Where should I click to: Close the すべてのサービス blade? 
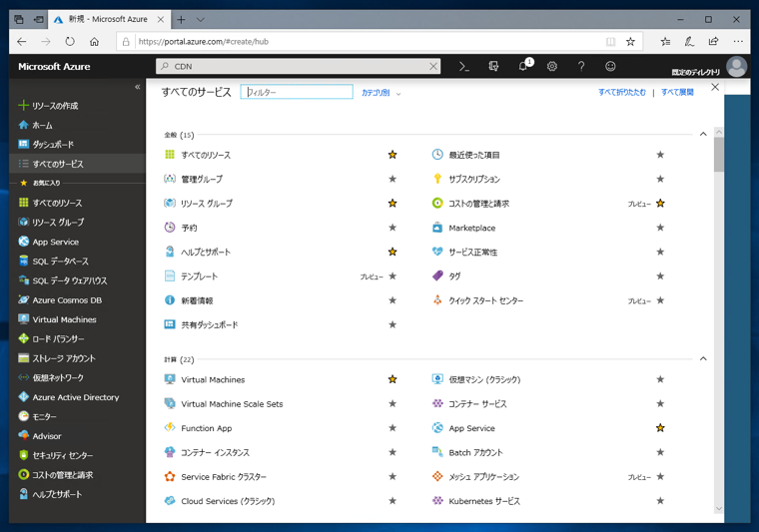[715, 87]
